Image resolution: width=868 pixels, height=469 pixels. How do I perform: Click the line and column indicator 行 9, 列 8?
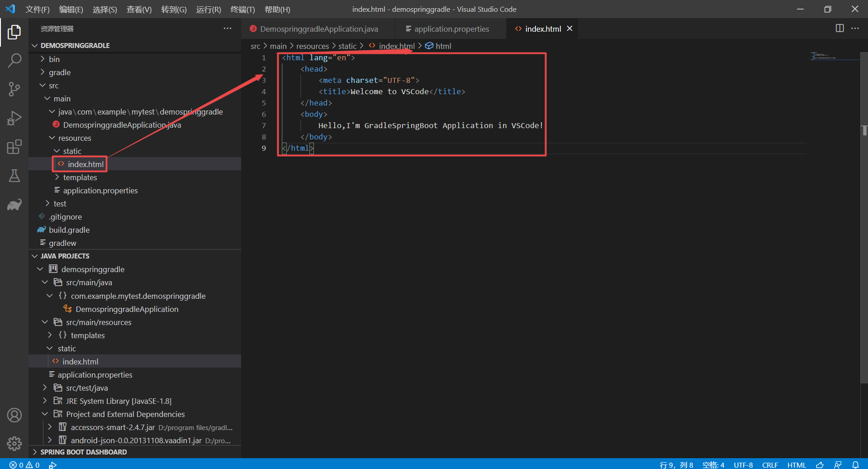(676, 465)
